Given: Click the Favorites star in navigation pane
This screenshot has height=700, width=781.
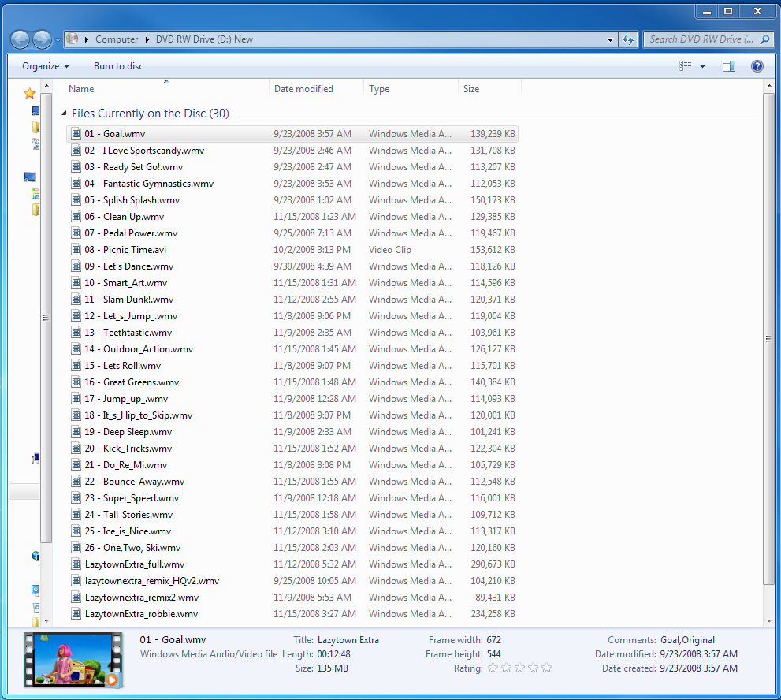Looking at the screenshot, I should tap(30, 94).
